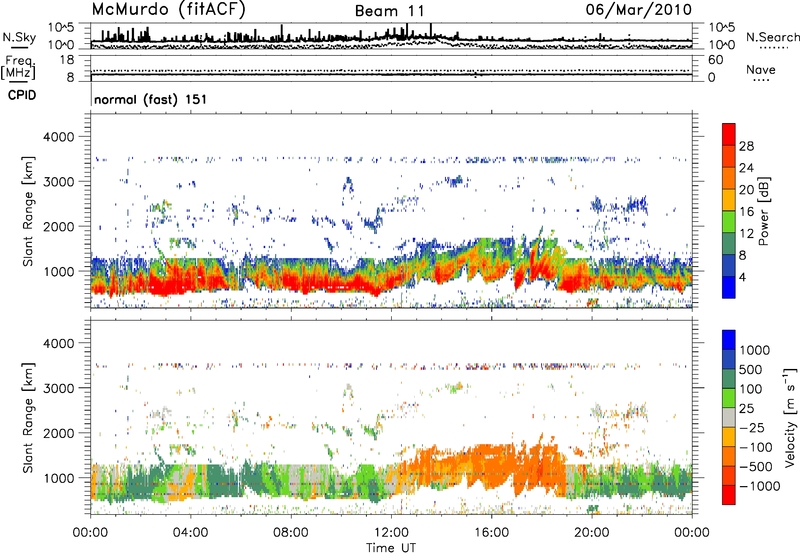Click the 16 tick on power colorbar

pos(746,212)
